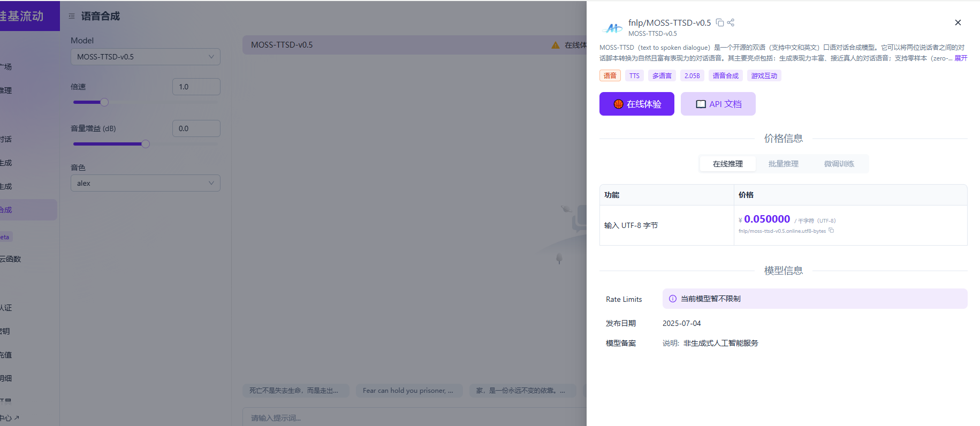
Task: Open the 音色 dropdown showing alex
Action: coord(146,183)
